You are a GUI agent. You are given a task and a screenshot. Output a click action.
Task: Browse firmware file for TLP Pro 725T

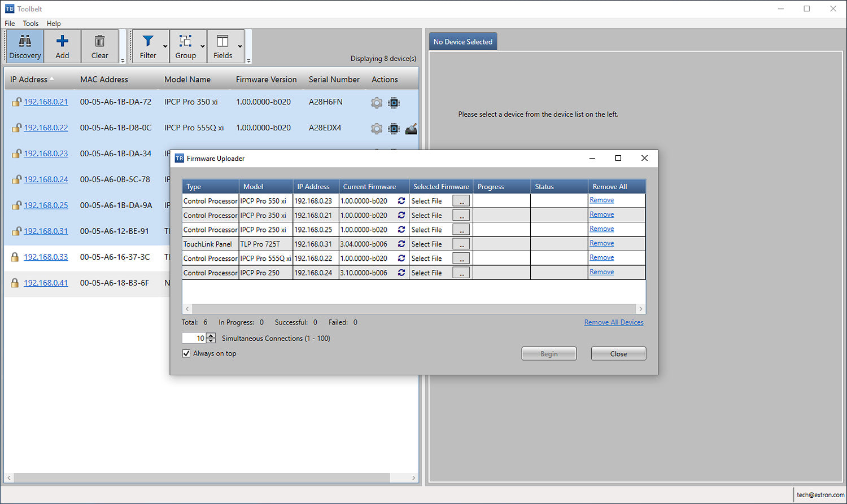pyautogui.click(x=461, y=244)
